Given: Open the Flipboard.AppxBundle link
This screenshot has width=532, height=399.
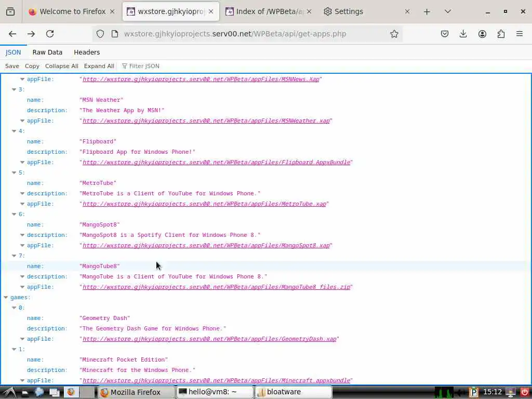Looking at the screenshot, I should [x=216, y=162].
